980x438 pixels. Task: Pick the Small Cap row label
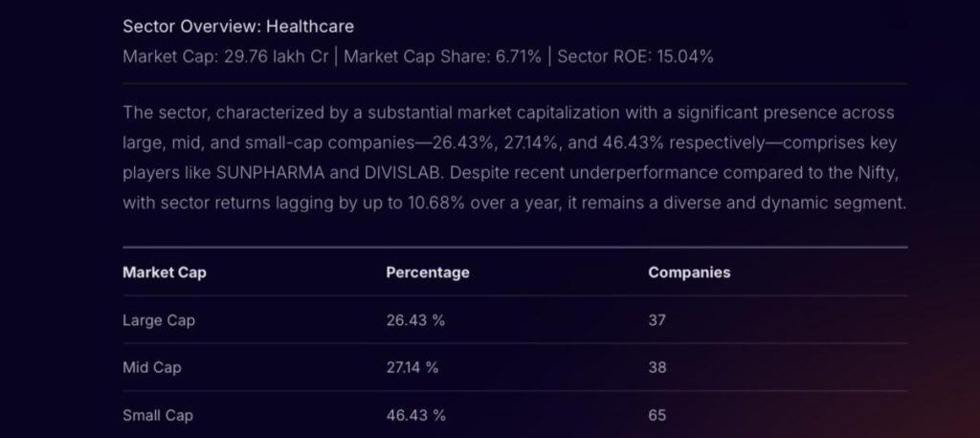(x=156, y=415)
